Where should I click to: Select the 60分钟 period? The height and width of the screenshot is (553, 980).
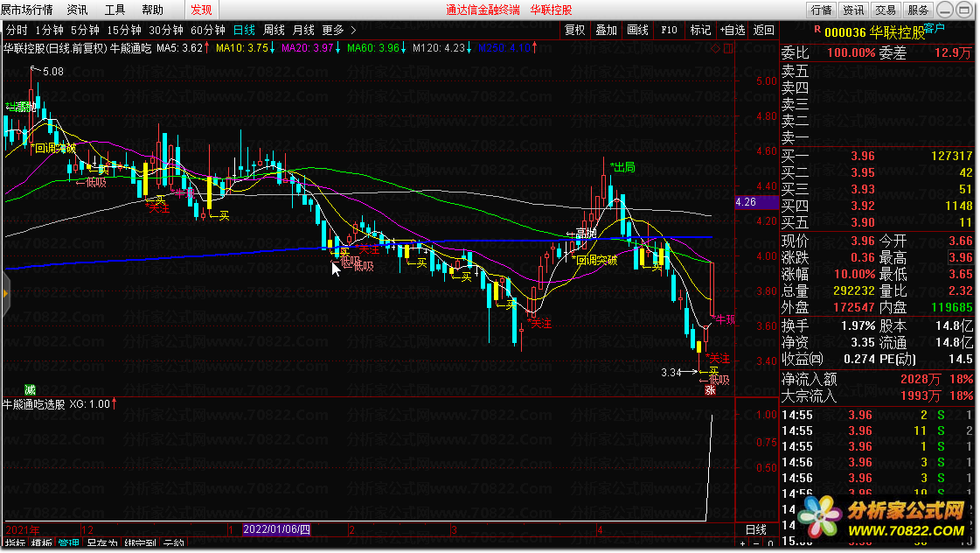208,30
